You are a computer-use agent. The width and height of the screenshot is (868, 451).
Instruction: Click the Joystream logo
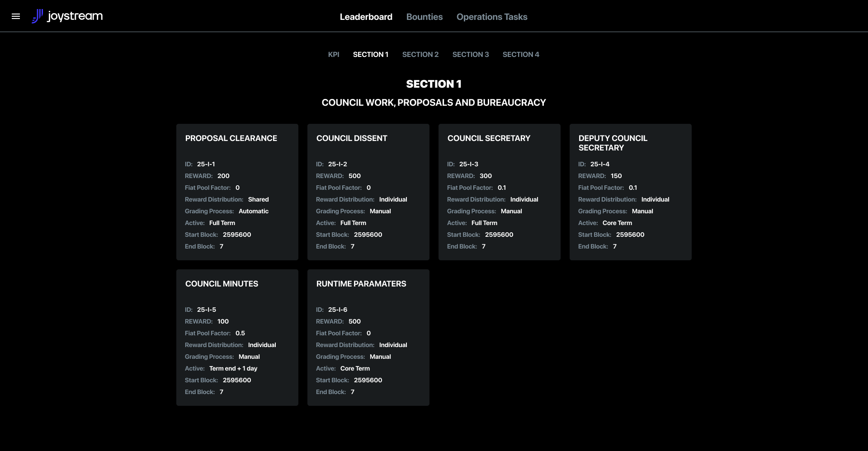tap(67, 16)
